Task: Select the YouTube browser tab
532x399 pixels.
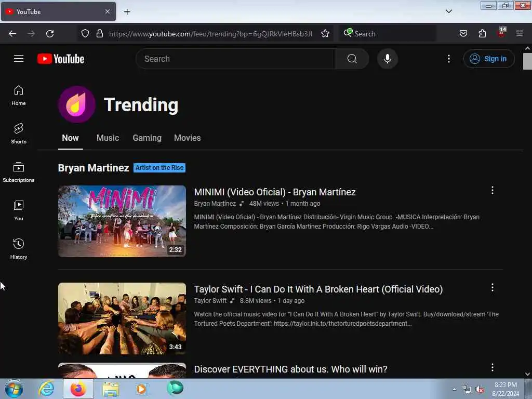Action: point(58,11)
